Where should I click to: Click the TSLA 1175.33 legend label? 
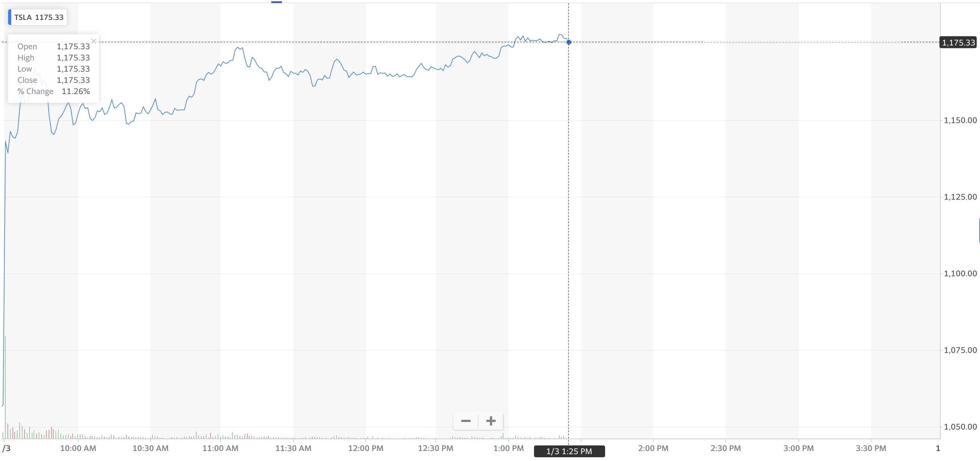point(39,17)
